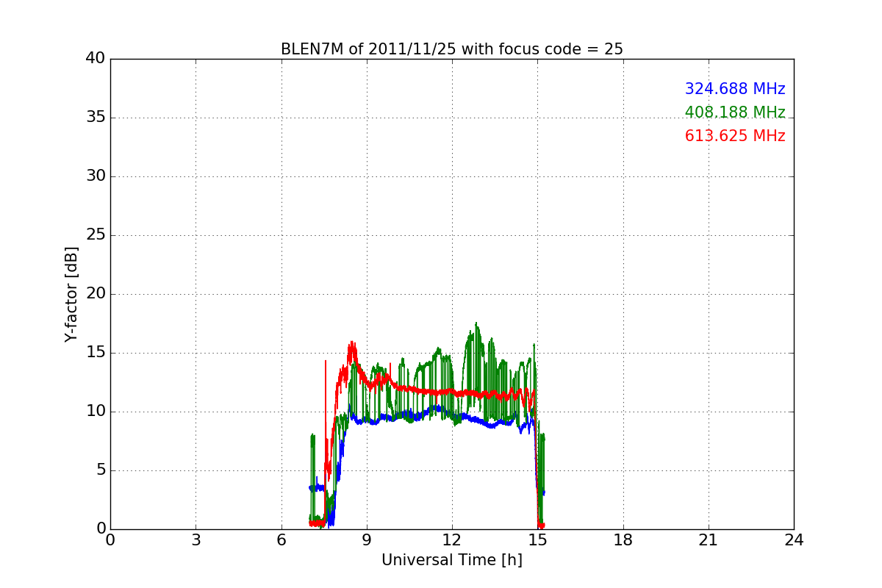Screen dimensions: 882x588
Task: Select the blue '324.688 MHz' legend label
Action: 735,89
